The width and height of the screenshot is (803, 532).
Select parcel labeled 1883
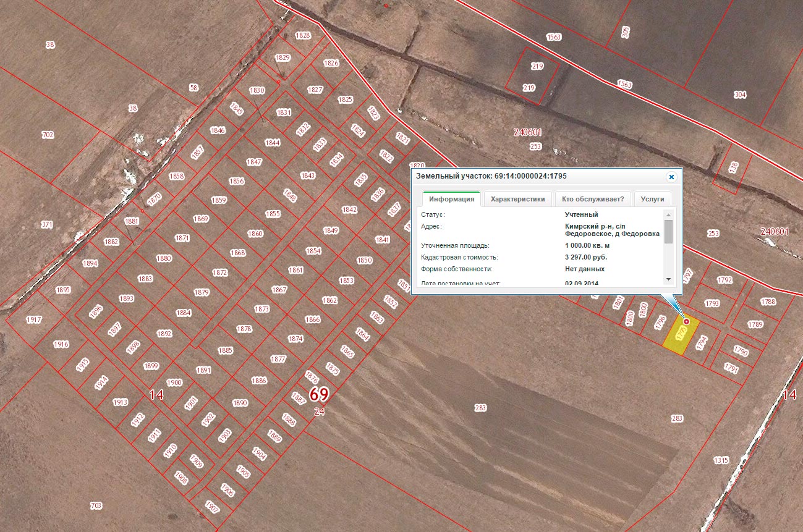(145, 279)
